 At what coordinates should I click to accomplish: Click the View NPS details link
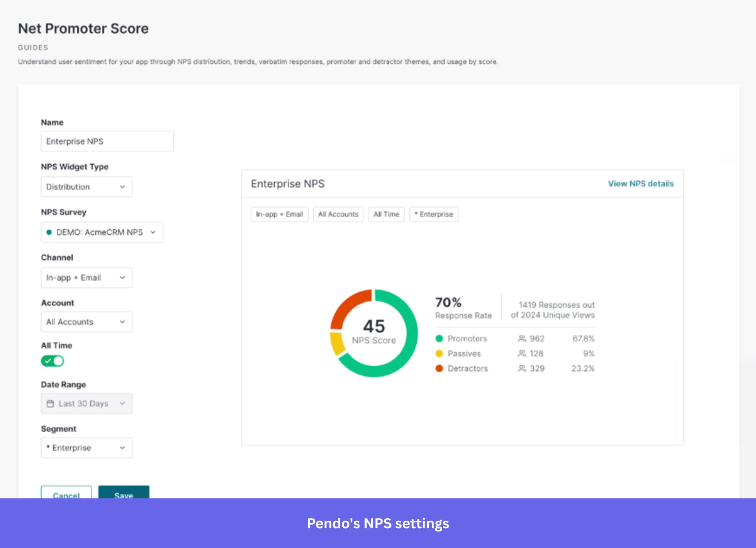tap(640, 184)
